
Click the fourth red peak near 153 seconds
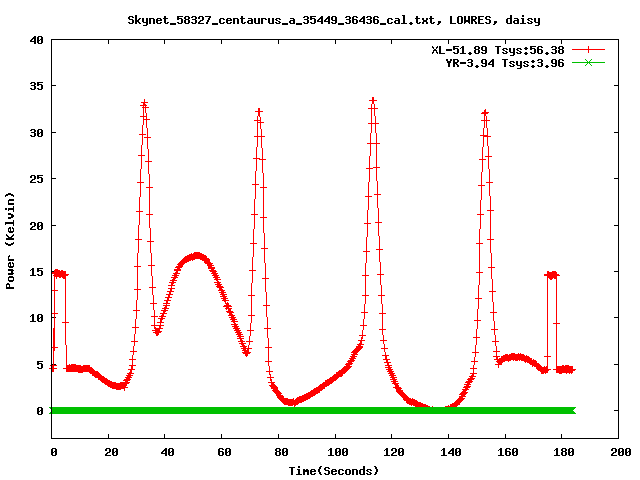click(485, 113)
